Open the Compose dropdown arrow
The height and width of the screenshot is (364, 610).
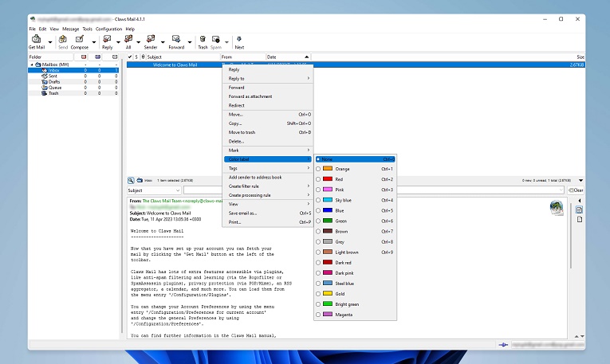pyautogui.click(x=94, y=42)
